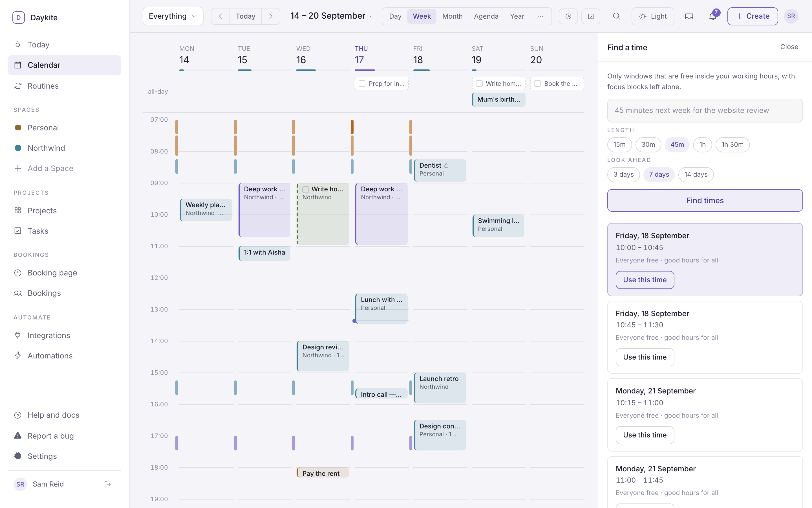Click the SR avatar at top right

click(791, 16)
